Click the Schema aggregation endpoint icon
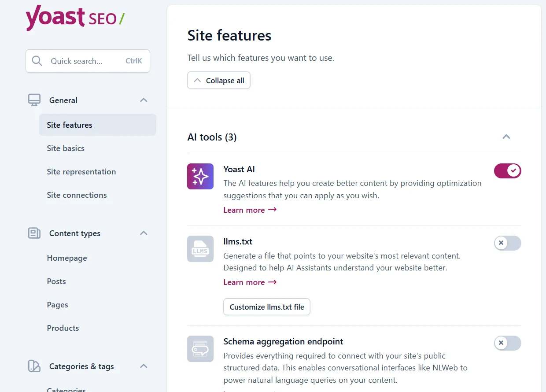This screenshot has height=392, width=546. [x=200, y=349]
